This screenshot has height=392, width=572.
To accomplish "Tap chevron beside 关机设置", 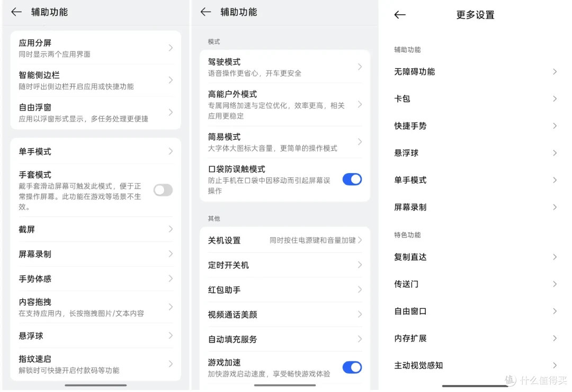I will click(x=360, y=240).
